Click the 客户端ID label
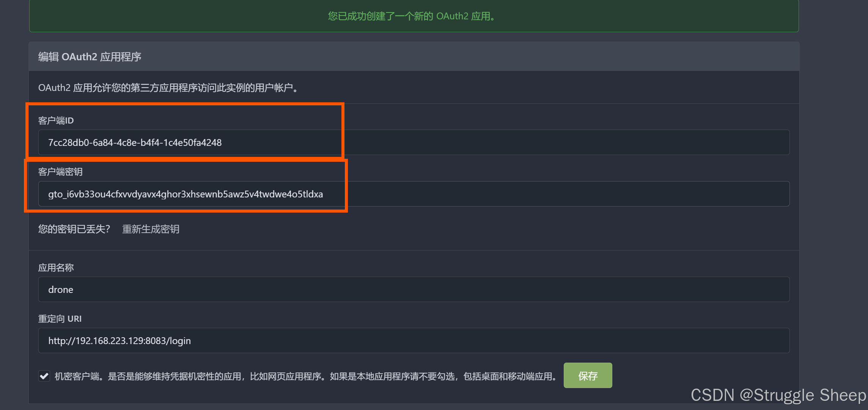 pyautogui.click(x=56, y=120)
